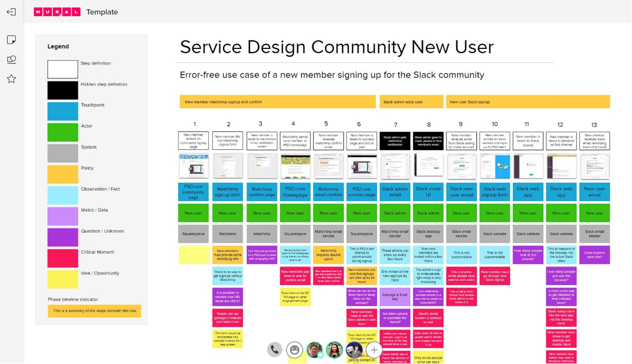This screenshot has width=632, height=364.
Task: Select 'Average is 5 per day' metric note
Action: pos(395,297)
